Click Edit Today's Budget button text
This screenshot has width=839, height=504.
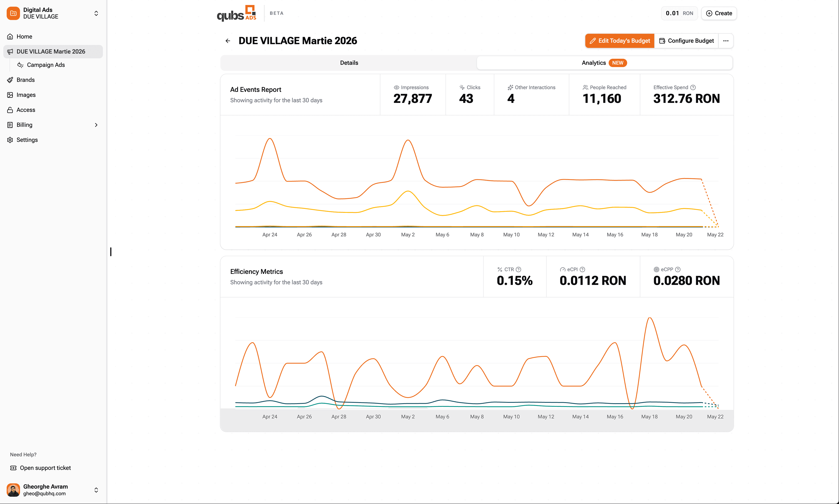point(624,41)
